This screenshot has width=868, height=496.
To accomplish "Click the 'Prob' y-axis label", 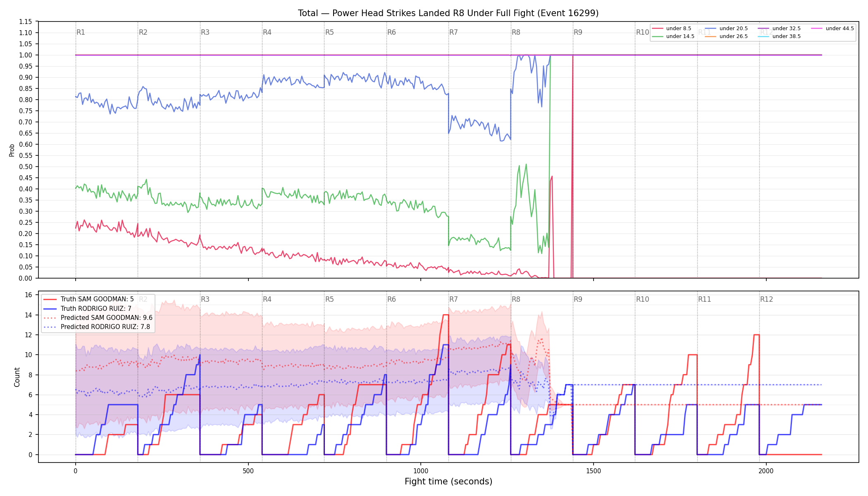I will 12,150.
